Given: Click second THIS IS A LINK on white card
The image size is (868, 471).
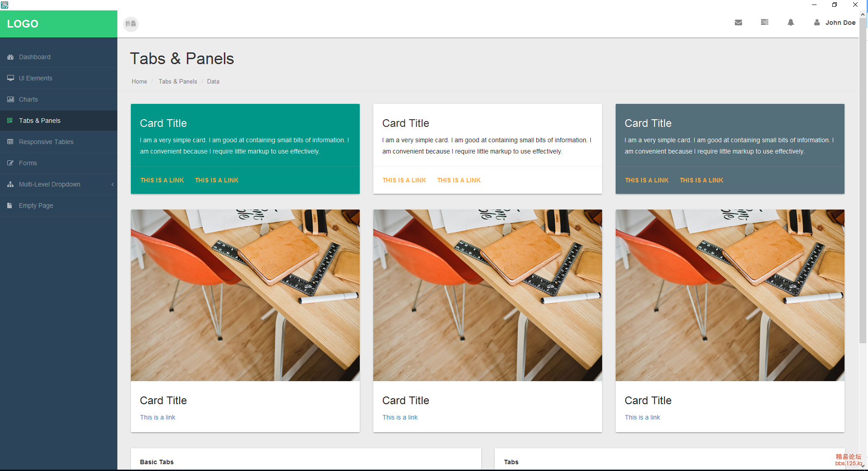Looking at the screenshot, I should [x=459, y=180].
